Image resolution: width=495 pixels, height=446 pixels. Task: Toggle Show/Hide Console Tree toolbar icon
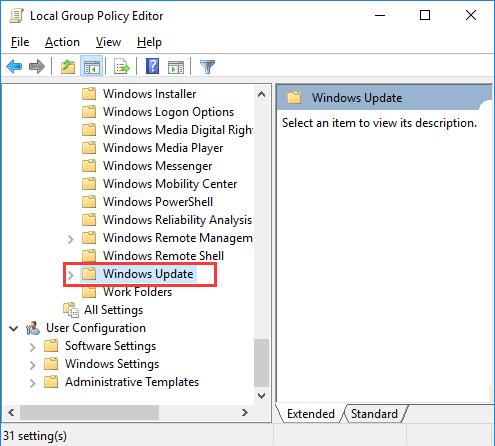91,67
